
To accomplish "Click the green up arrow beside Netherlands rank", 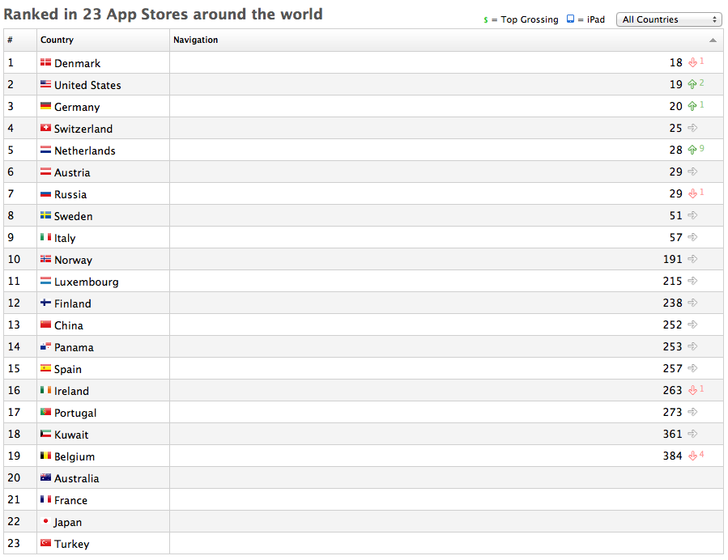I will [x=692, y=151].
